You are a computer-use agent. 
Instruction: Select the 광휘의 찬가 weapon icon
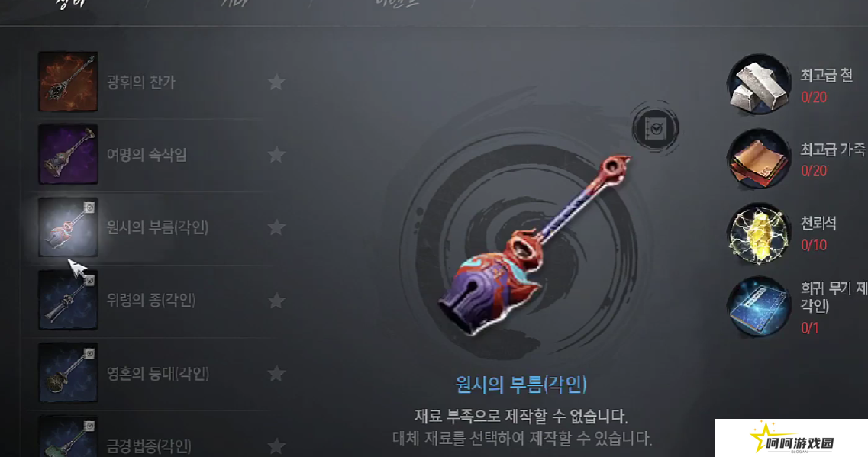point(68,82)
